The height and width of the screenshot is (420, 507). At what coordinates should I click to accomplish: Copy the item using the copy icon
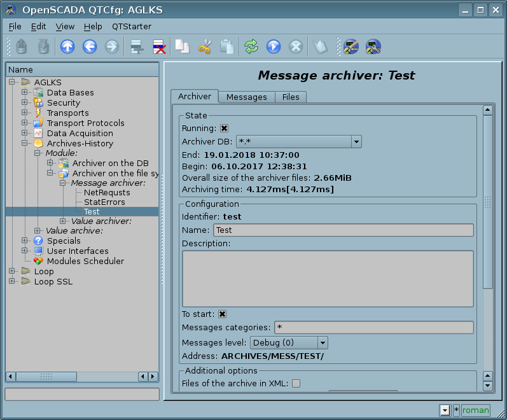point(182,46)
